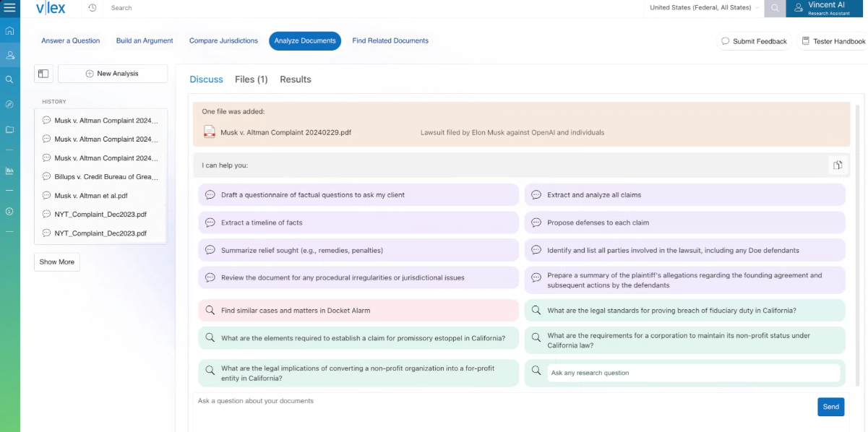Open sidebar search magnifier icon
Image resolution: width=868 pixels, height=432 pixels.
click(10, 79)
